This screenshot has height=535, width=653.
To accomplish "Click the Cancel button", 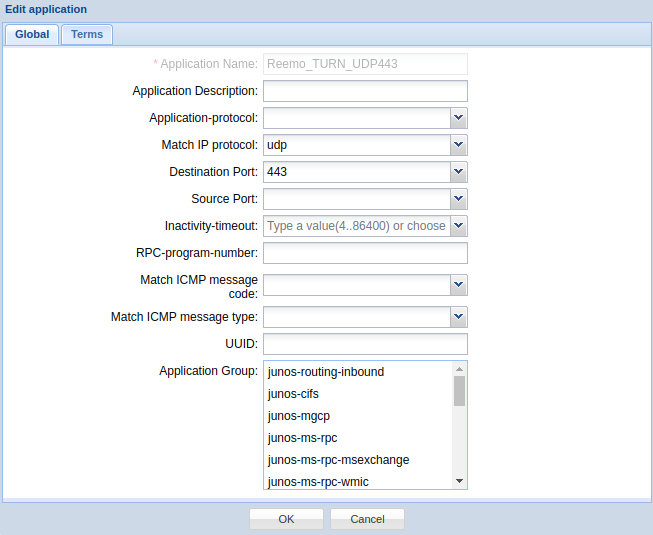I will tap(367, 519).
